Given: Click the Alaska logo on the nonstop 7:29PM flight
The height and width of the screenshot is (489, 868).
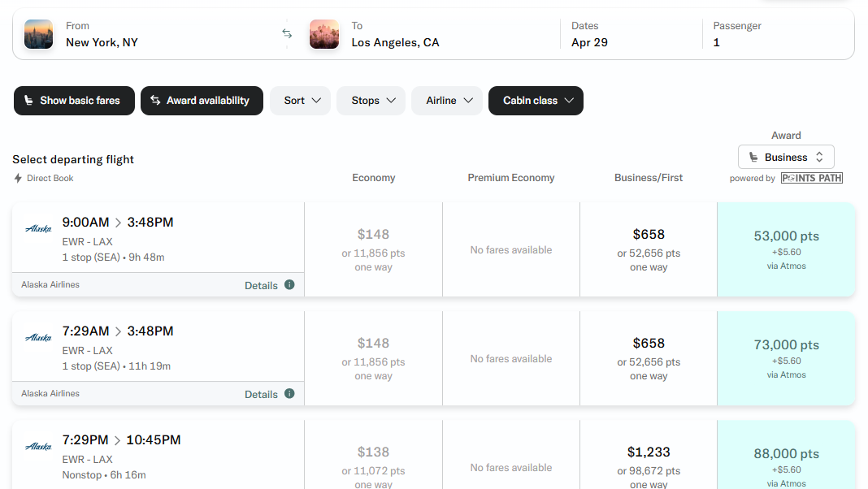Looking at the screenshot, I should pyautogui.click(x=37, y=446).
